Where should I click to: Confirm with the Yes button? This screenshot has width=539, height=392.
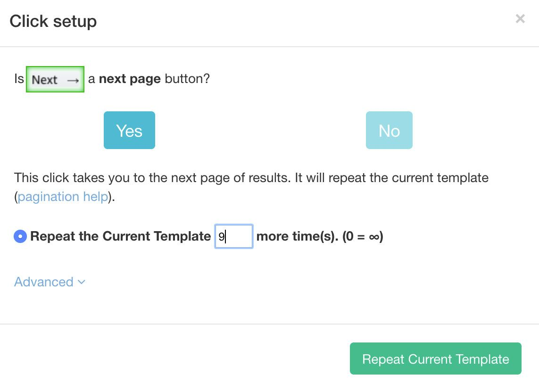point(129,130)
